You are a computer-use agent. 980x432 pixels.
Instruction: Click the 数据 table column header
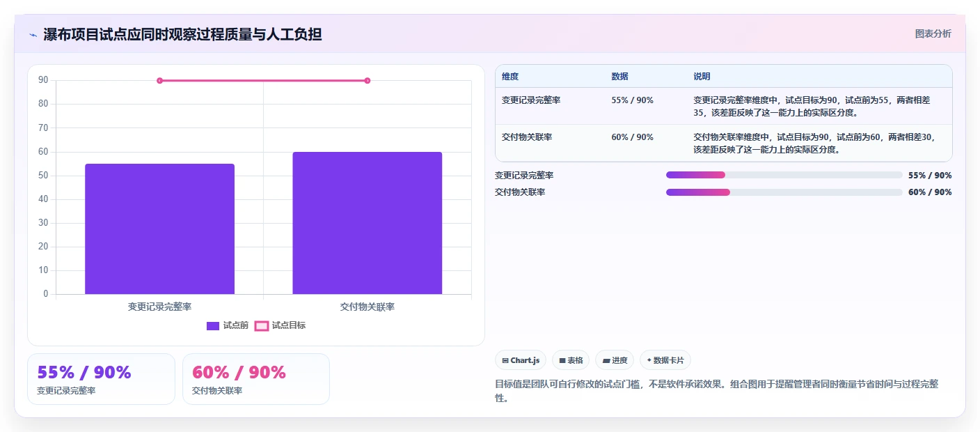619,76
